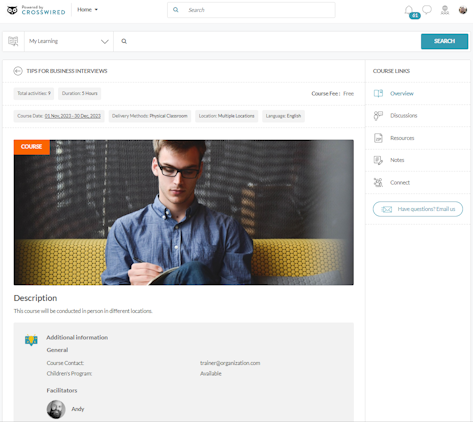Click the My Learning catalog icon
Viewport: 473px width, 422px height.
point(13,41)
